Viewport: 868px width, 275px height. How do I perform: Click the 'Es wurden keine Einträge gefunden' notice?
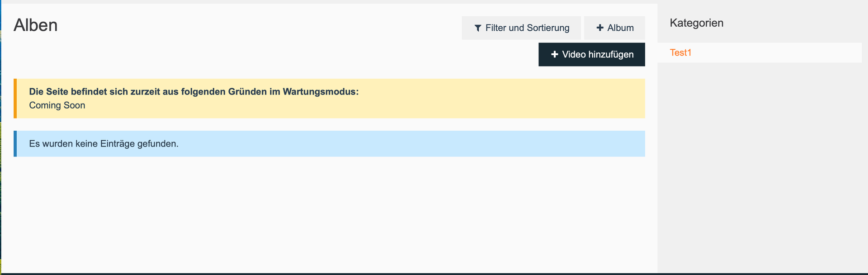click(104, 144)
